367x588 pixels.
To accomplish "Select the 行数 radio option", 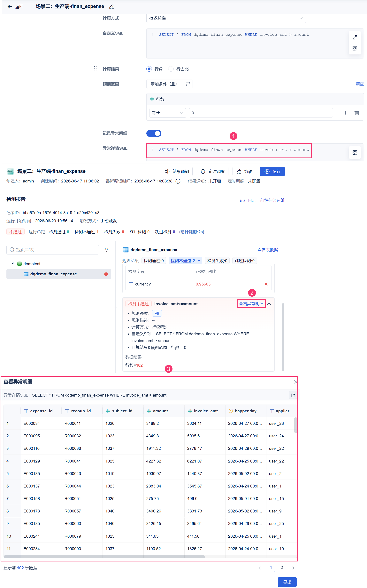I will click(x=149, y=69).
